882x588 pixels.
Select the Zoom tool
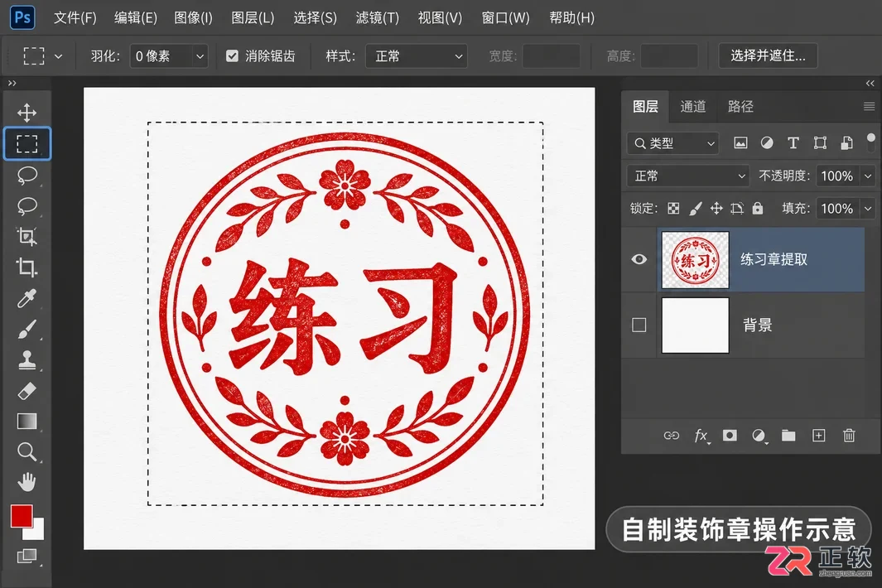27,451
